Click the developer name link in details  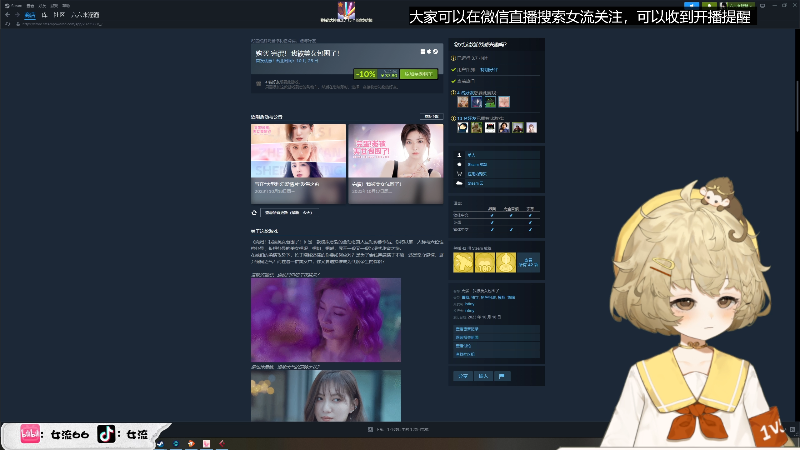[x=469, y=304]
